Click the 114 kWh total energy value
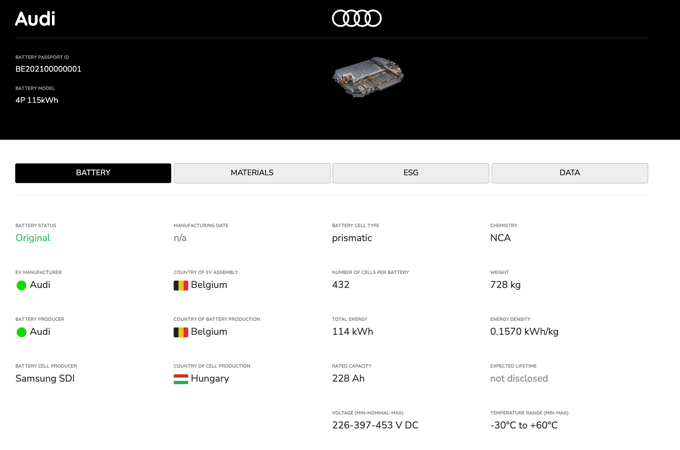 click(x=353, y=332)
